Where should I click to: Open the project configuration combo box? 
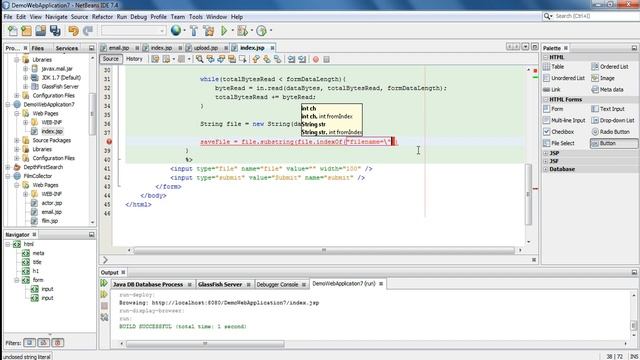point(133,31)
